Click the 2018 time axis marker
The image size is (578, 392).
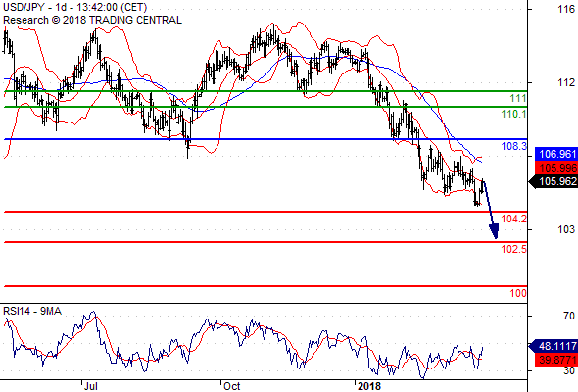click(369, 386)
